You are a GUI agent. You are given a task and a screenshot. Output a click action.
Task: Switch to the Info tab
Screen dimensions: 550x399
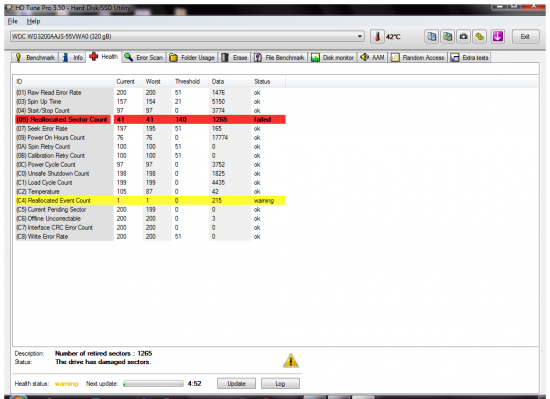73,58
